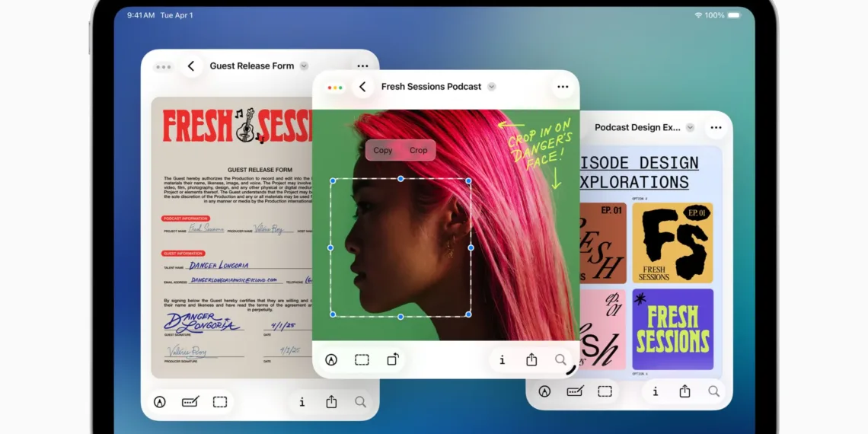Open Markup tool in Fresh Sessions Podcast window
This screenshot has width=868, height=434.
point(331,360)
